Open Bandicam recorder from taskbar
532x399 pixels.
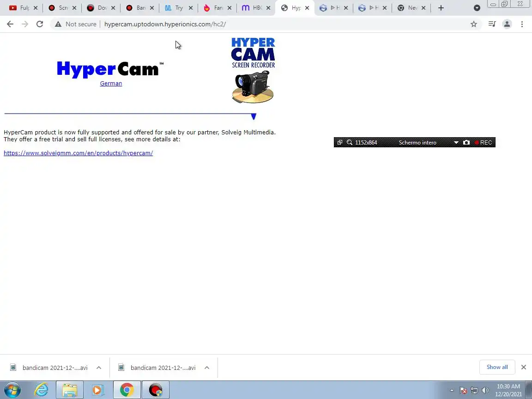155,390
